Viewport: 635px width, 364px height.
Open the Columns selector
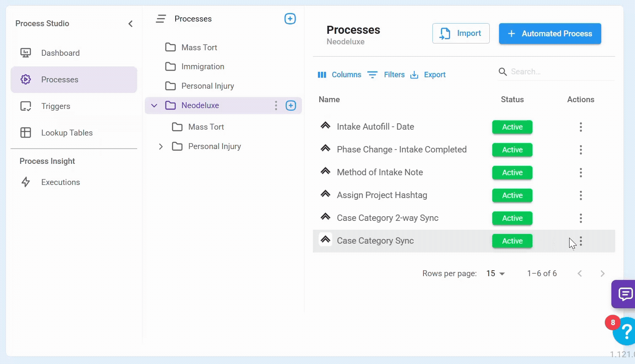click(339, 75)
